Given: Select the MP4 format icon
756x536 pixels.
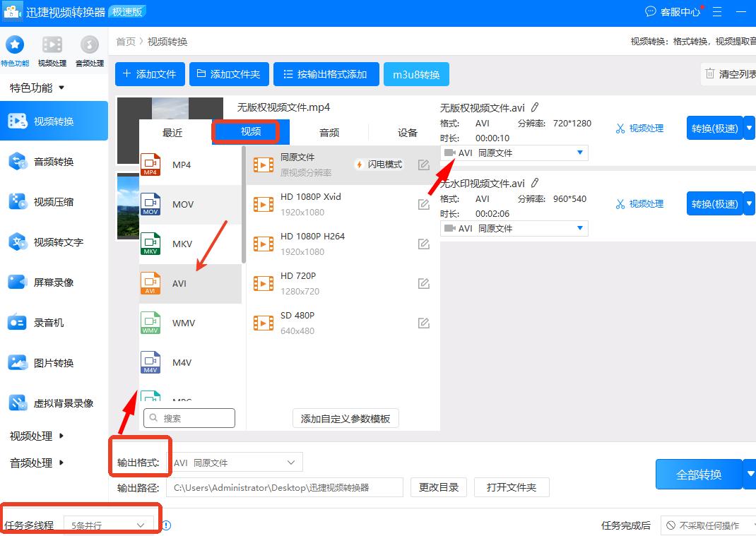Looking at the screenshot, I should 158,165.
